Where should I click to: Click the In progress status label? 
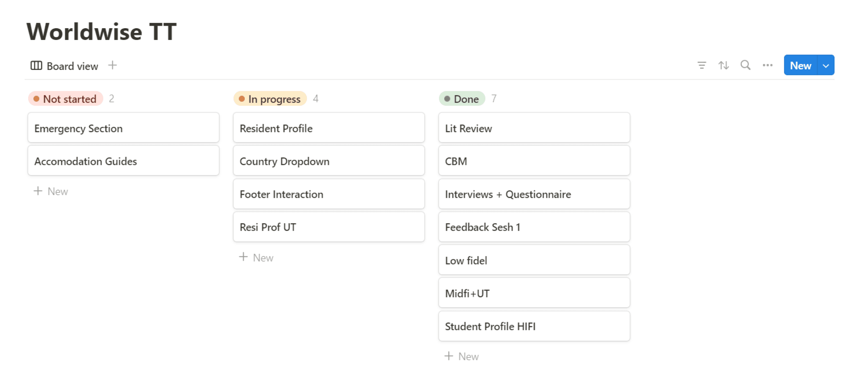[x=270, y=99]
